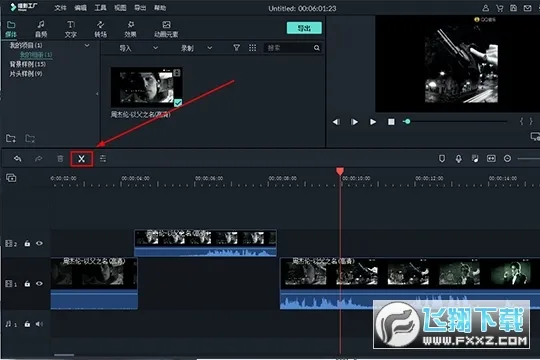Set mark-in with left brace icon

click(x=521, y=121)
